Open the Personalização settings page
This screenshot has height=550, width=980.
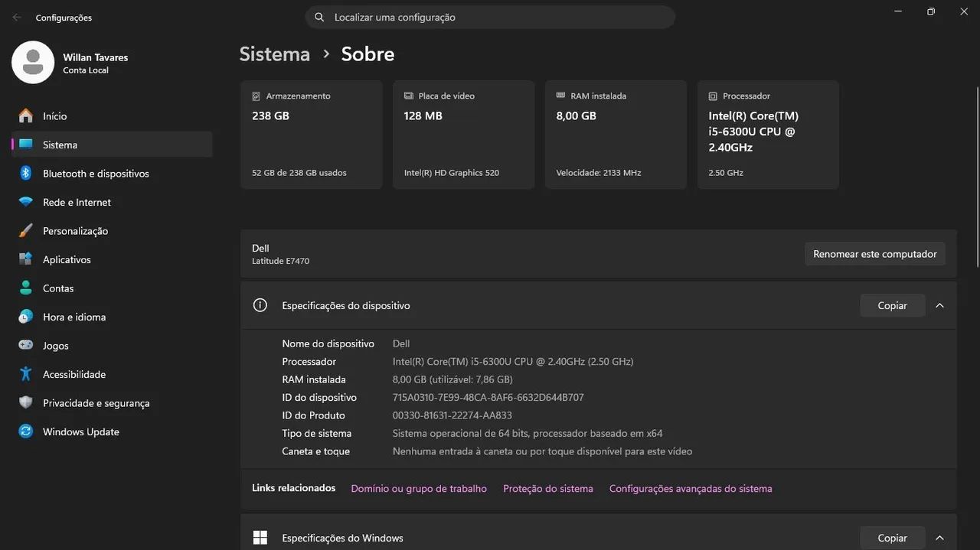(112, 231)
